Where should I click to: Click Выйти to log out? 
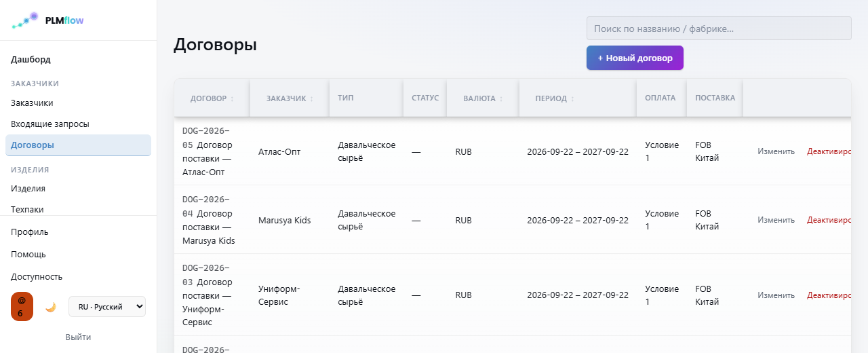78,337
